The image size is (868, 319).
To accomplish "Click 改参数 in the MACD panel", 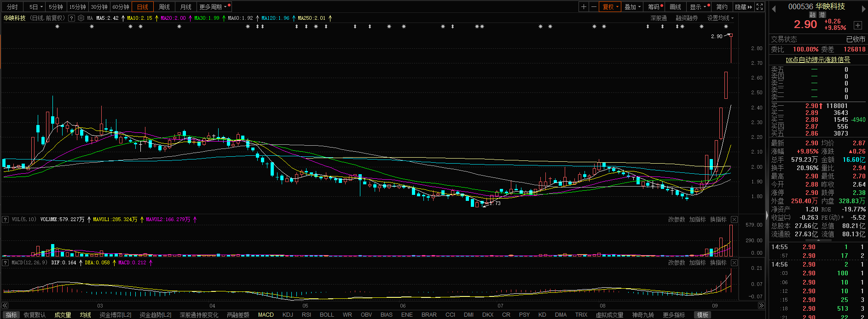I will [x=677, y=263].
